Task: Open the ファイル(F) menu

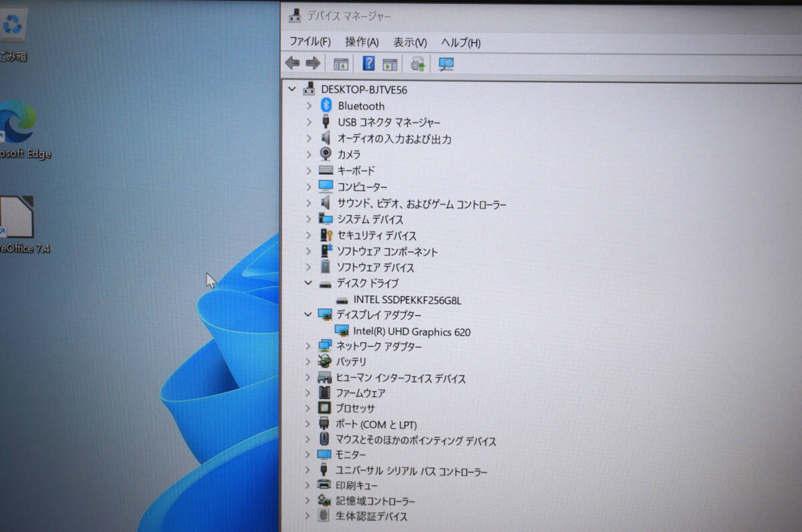Action: pos(310,41)
